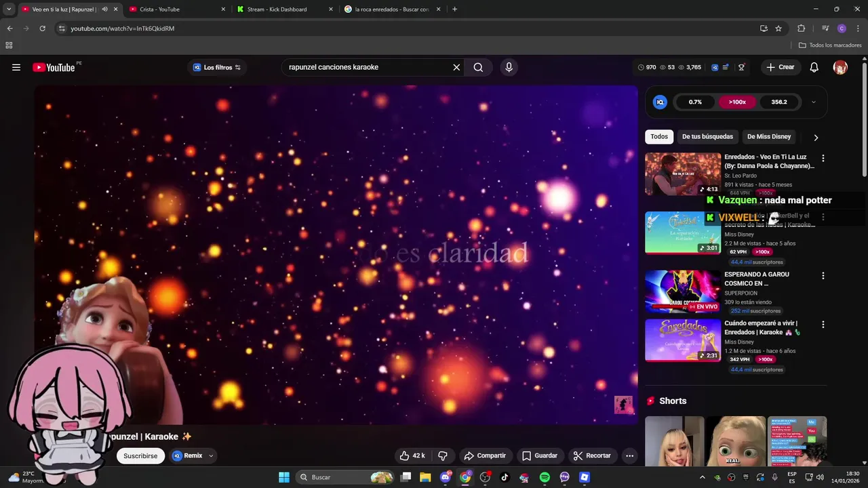This screenshot has height=488, width=868.
Task: Open TikTok from the taskbar
Action: (x=505, y=477)
